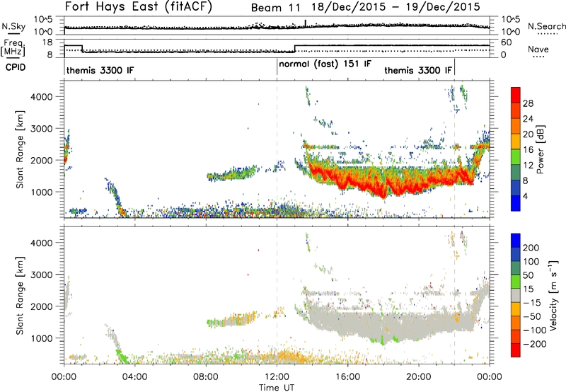
Task: Click the 18 tick on frequency axis
Action: click(47, 42)
